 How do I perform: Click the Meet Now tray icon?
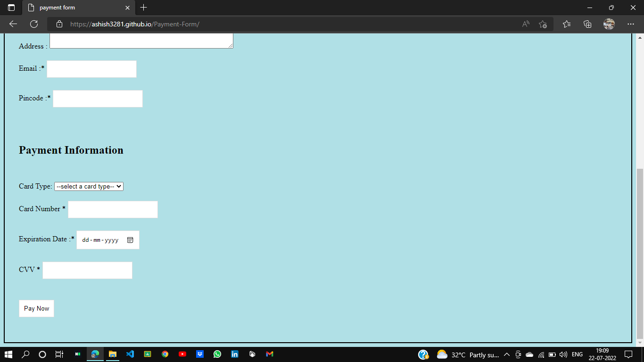(518, 354)
